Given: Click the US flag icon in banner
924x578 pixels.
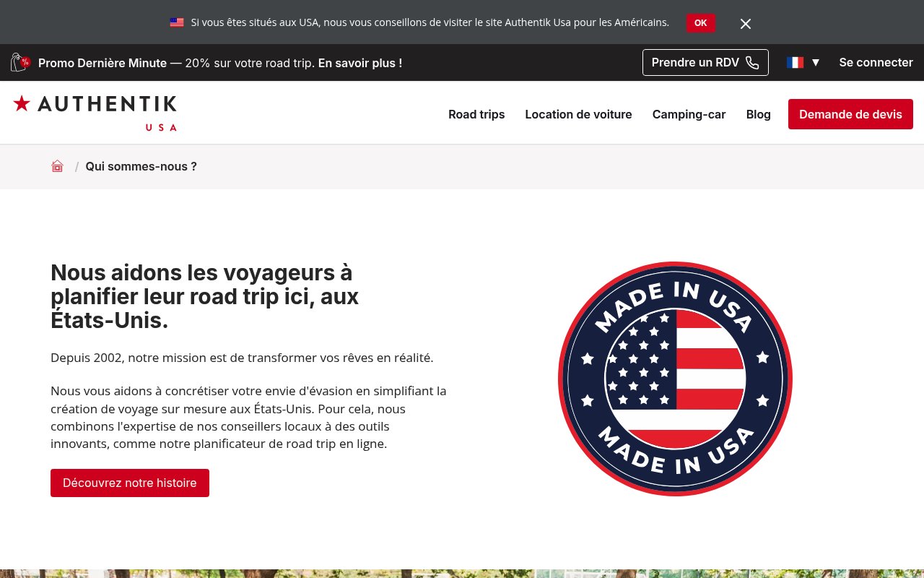Looking at the screenshot, I should click(x=177, y=22).
